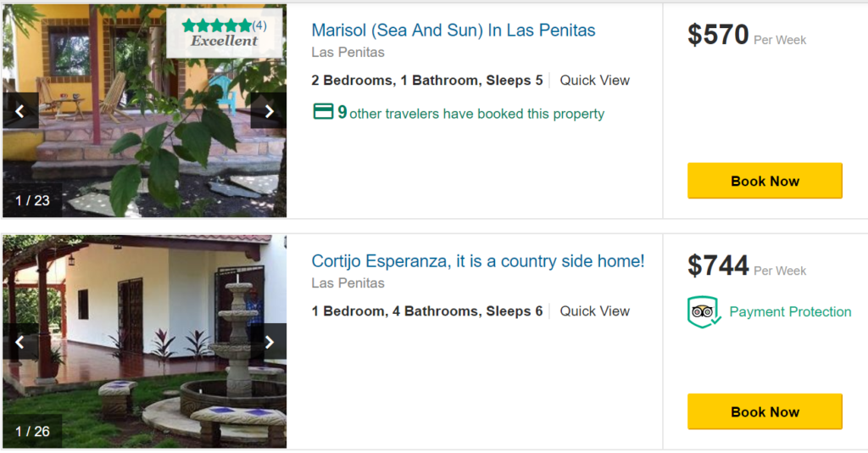
Task: Click the 1 / 23 photo counter
Action: pyautogui.click(x=32, y=201)
